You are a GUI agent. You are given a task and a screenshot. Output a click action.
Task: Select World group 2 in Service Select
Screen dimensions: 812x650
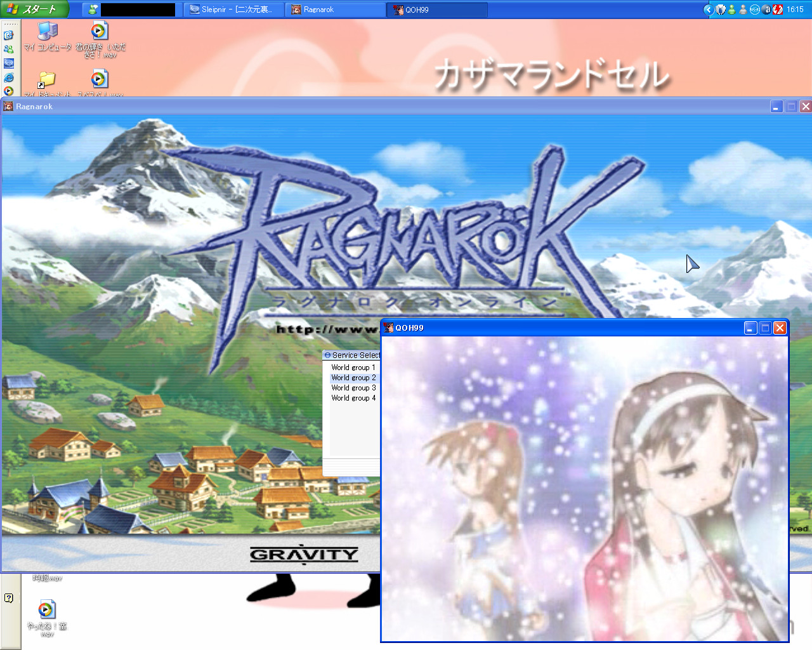(x=353, y=378)
